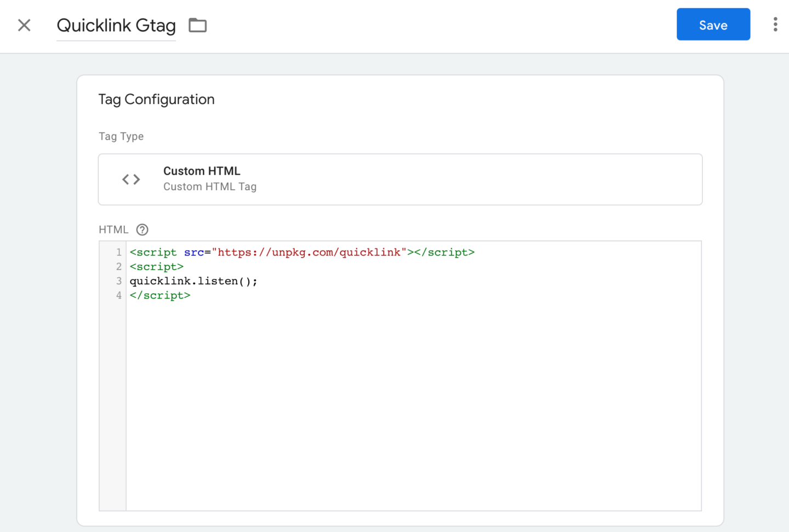Click the Custom HTML code brackets icon

click(131, 179)
